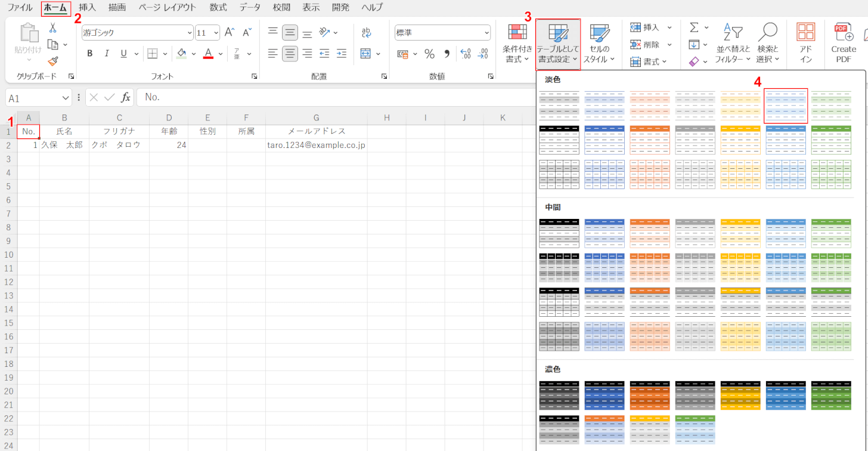Toggle middle vertical alignment
The image size is (868, 451).
(290, 32)
